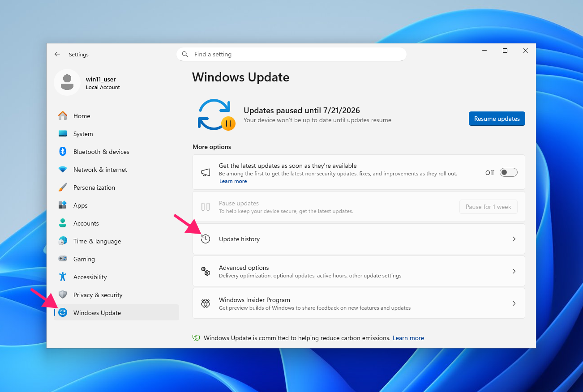The image size is (583, 392).
Task: Click the Windows Update sync icon in sidebar
Action: click(x=63, y=312)
